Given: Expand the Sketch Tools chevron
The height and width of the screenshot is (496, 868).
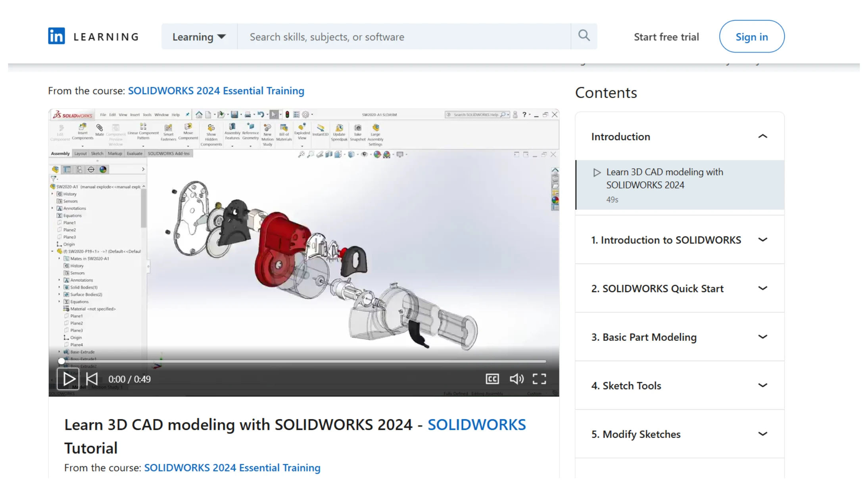Looking at the screenshot, I should point(762,386).
